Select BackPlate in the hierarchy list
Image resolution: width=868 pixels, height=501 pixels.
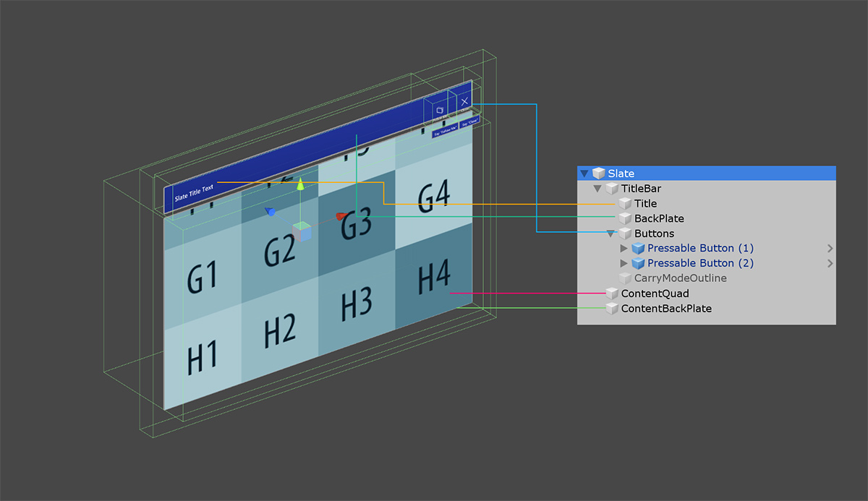(658, 218)
